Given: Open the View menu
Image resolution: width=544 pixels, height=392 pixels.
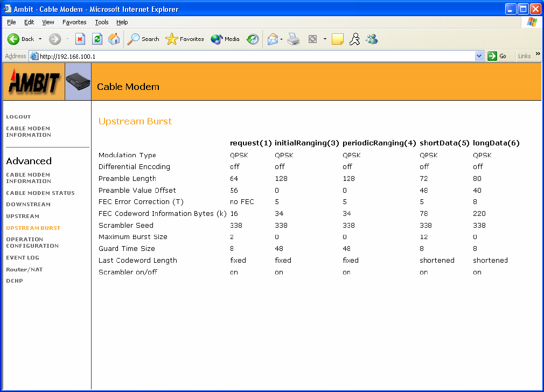Looking at the screenshot, I should pyautogui.click(x=48, y=22).
